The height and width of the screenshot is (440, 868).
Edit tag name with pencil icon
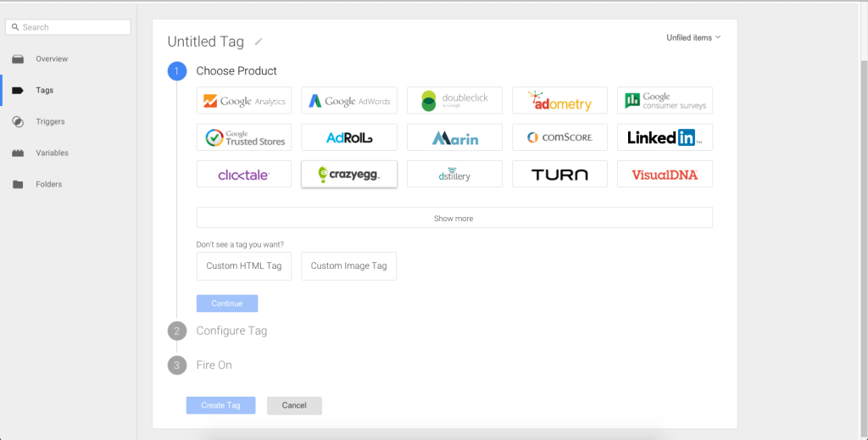[x=259, y=42]
